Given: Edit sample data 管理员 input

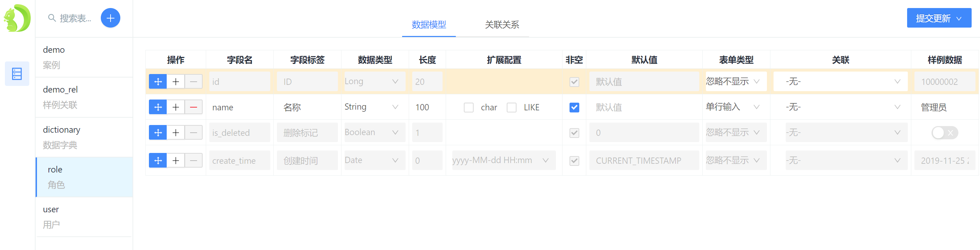Looking at the screenshot, I should [x=945, y=107].
